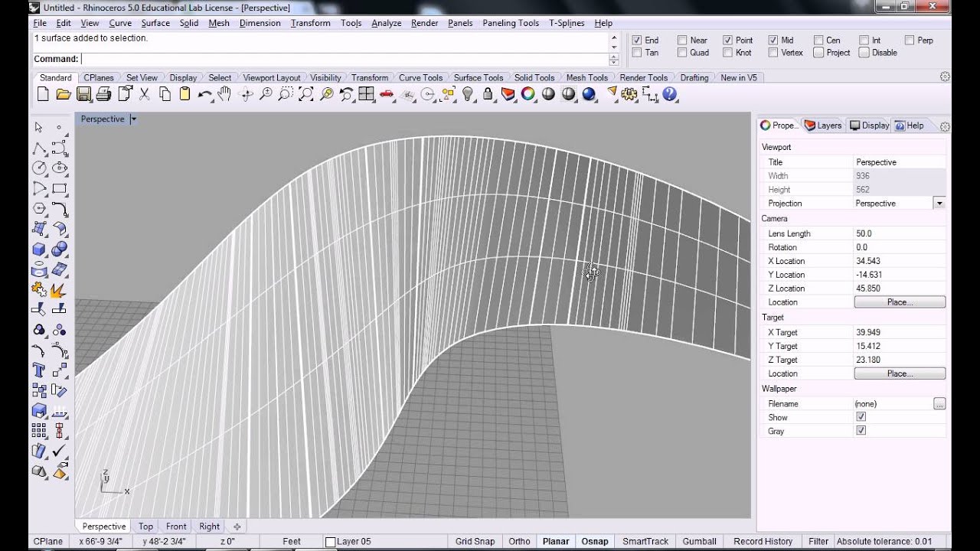Switch to the Layers panel tab

[822, 126]
